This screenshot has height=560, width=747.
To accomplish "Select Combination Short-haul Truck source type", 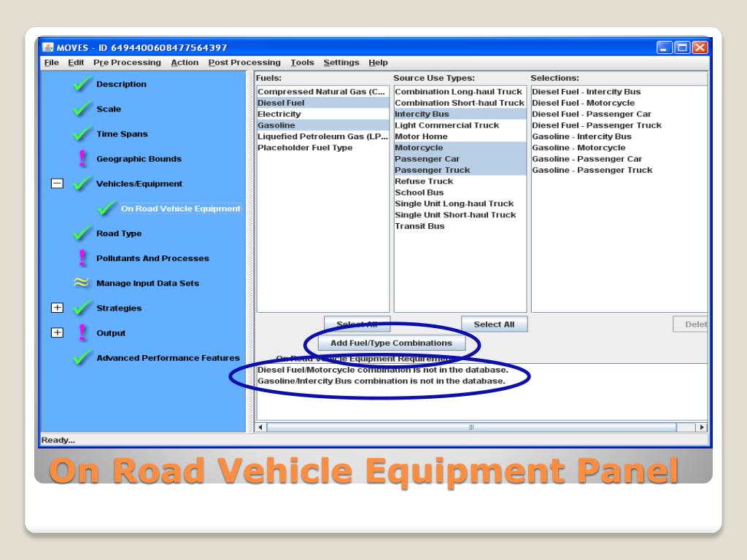I will (460, 103).
